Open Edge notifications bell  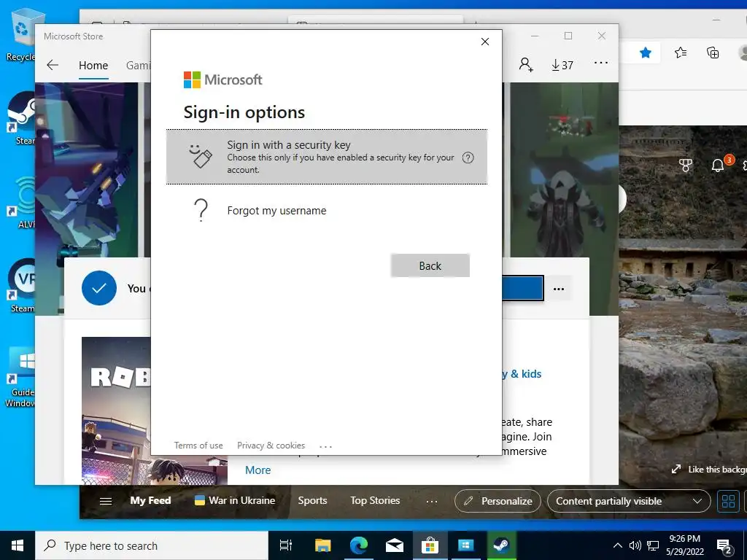pos(718,166)
